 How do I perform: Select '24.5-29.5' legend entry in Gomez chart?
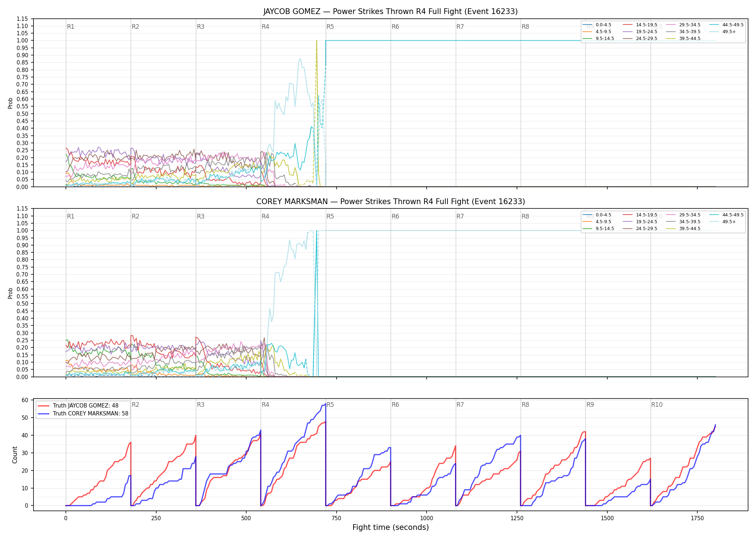tap(640, 39)
